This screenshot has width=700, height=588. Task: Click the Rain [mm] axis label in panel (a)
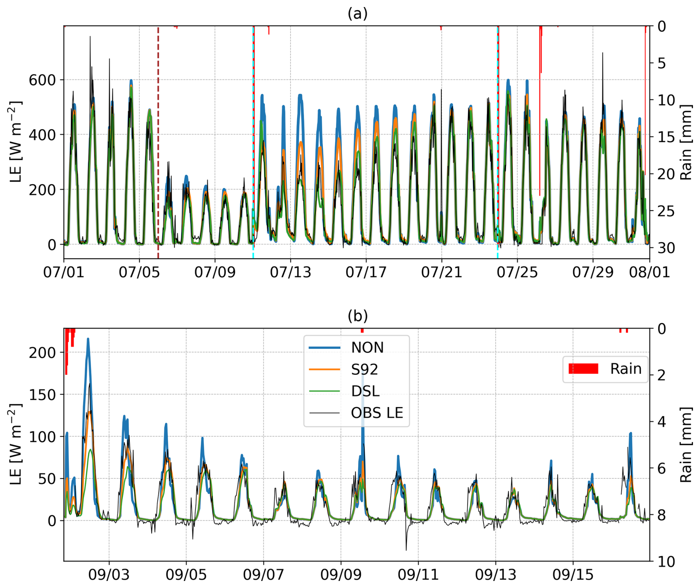pos(686,142)
